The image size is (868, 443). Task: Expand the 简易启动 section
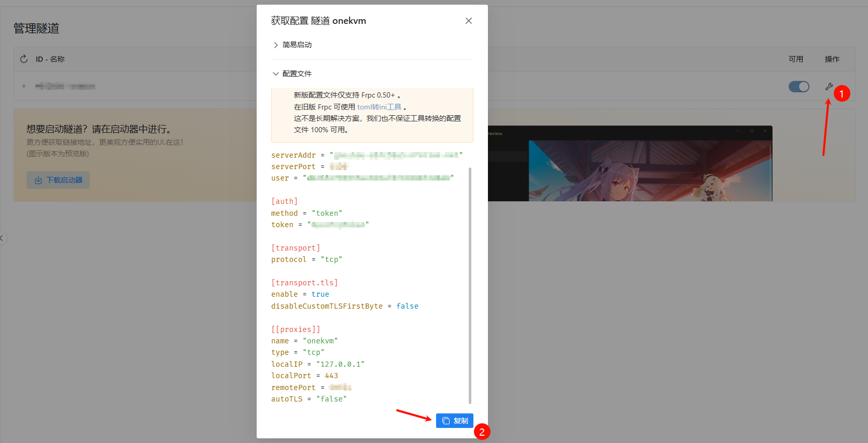(x=297, y=45)
